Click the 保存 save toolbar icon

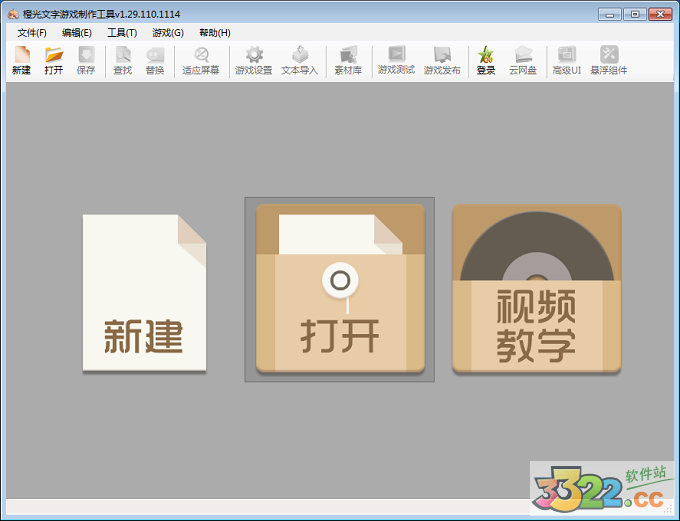[x=86, y=60]
